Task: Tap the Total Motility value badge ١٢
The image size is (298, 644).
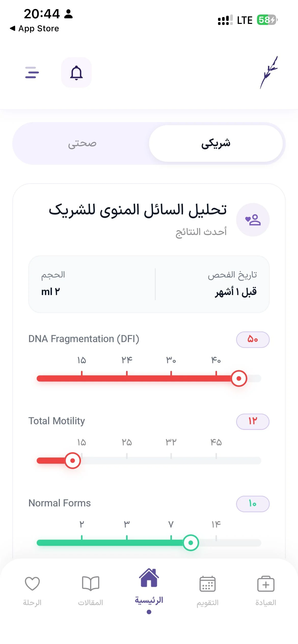Action: coord(253,422)
